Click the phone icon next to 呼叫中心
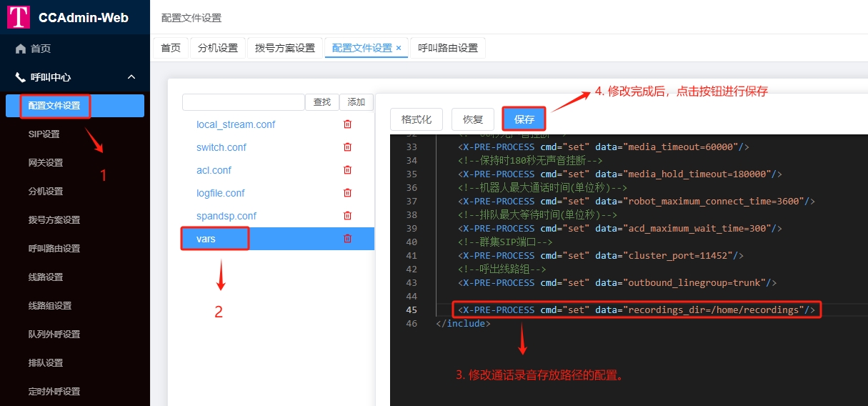This screenshot has width=868, height=406. tap(21, 77)
